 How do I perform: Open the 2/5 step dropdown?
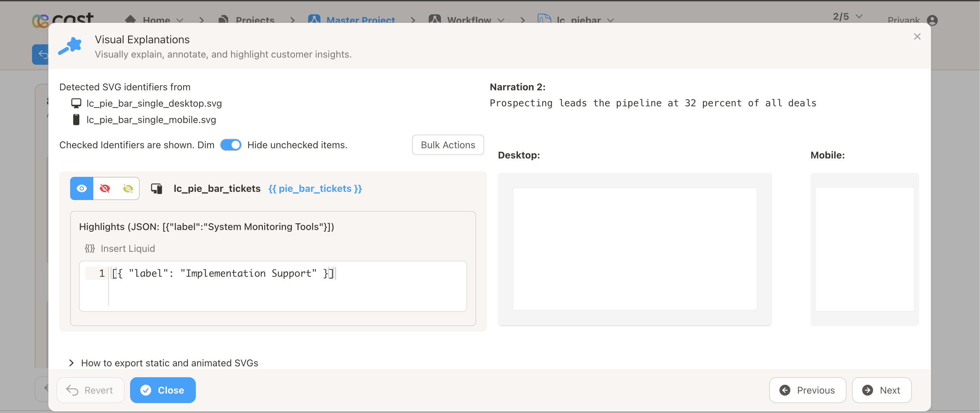(x=847, y=17)
